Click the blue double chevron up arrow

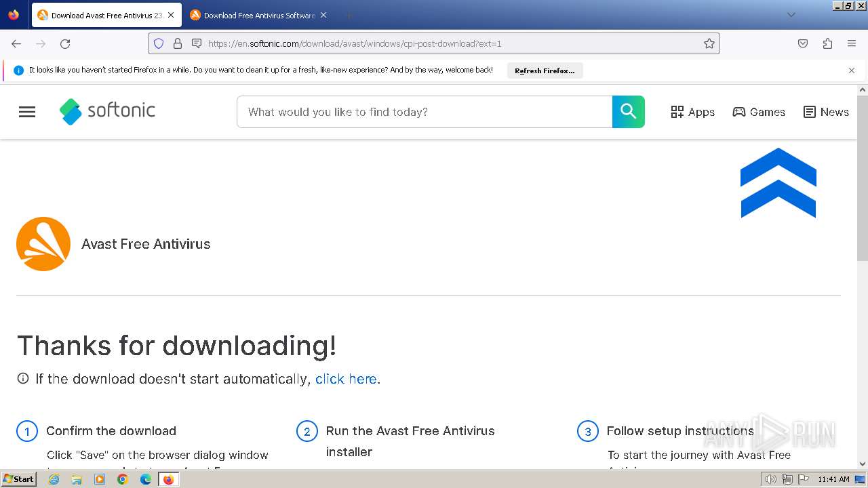[778, 183]
